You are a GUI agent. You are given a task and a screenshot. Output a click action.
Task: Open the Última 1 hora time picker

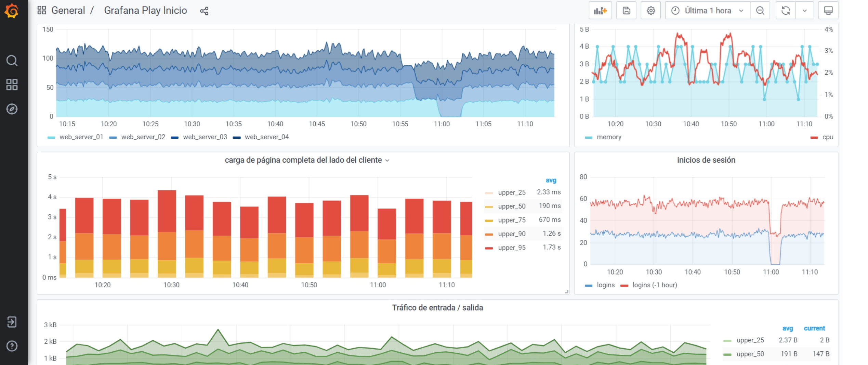pyautogui.click(x=708, y=11)
